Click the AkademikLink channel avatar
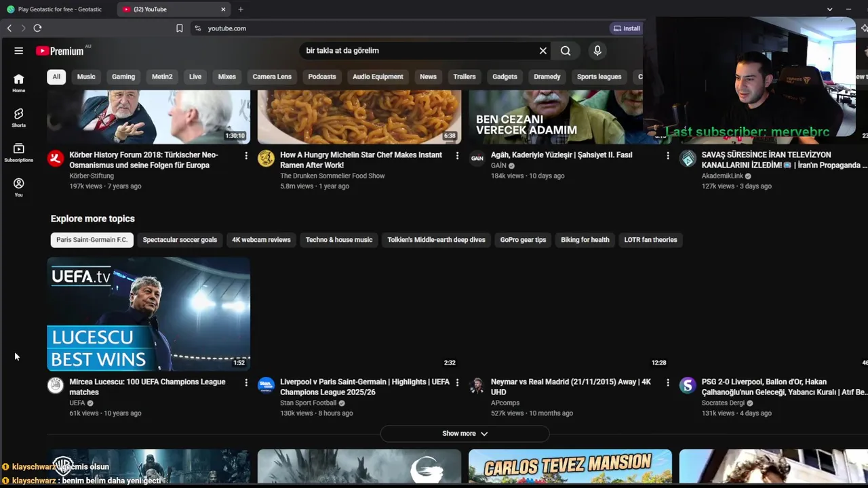The width and height of the screenshot is (868, 488). click(688, 159)
